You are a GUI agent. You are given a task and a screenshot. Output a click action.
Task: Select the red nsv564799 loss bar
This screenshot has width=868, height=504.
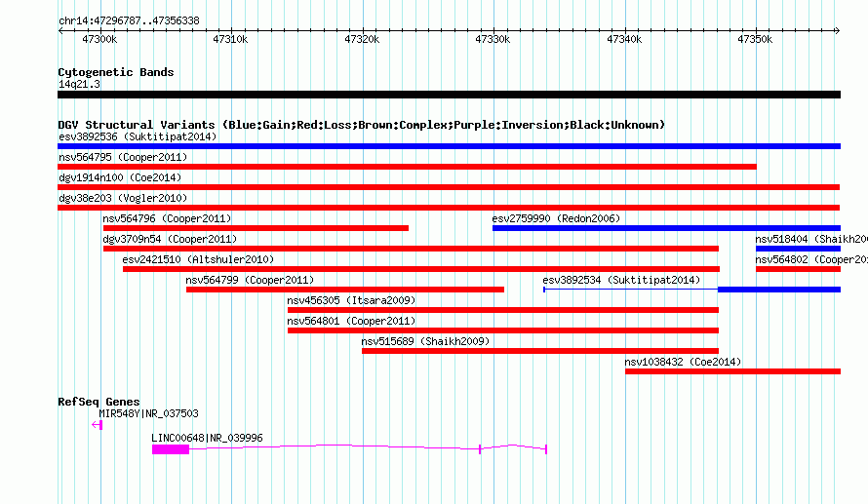[345, 290]
